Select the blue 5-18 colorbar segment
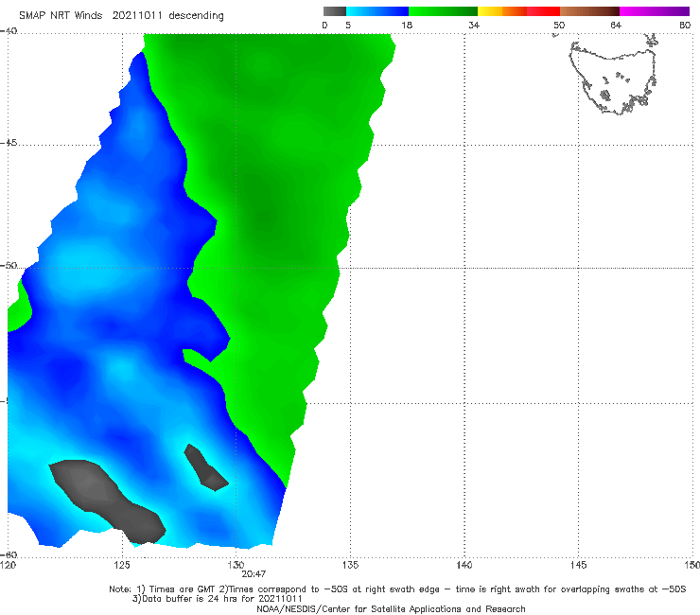 point(377,11)
